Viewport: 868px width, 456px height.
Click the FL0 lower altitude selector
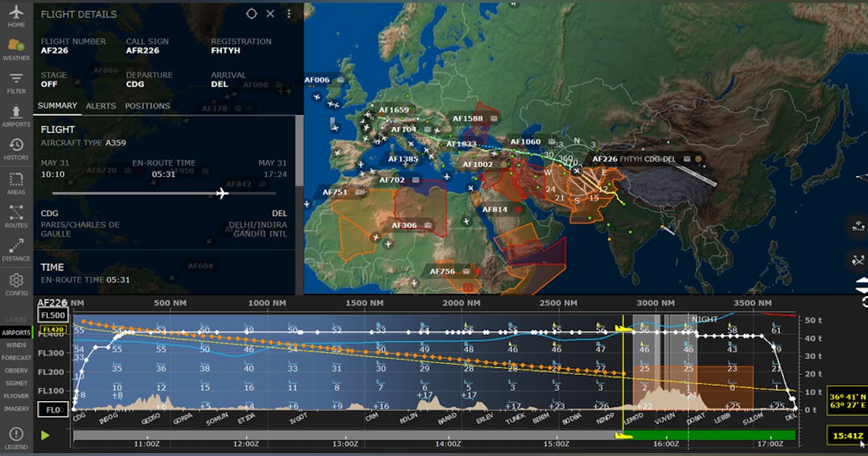click(53, 410)
